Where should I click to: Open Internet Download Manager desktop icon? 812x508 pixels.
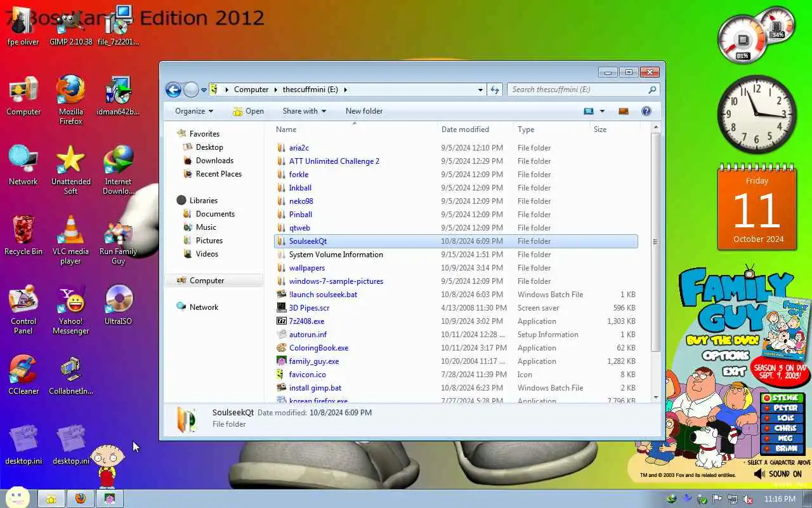tap(119, 170)
